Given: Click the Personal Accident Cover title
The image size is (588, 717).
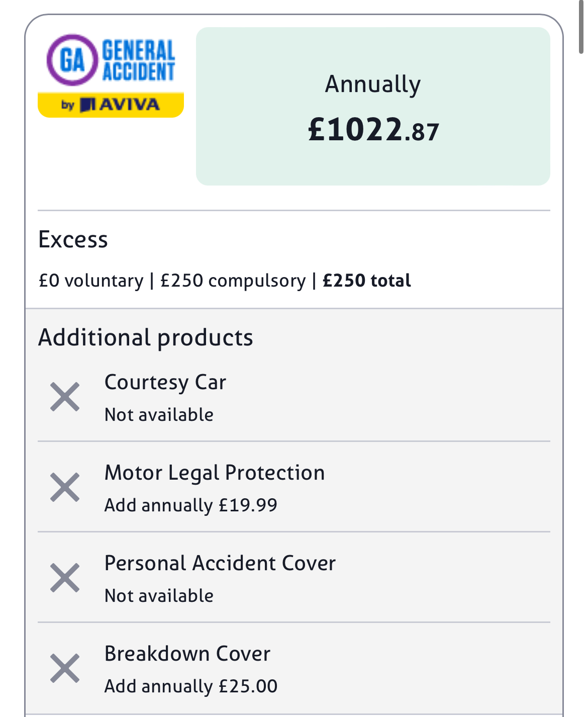Looking at the screenshot, I should tap(220, 563).
